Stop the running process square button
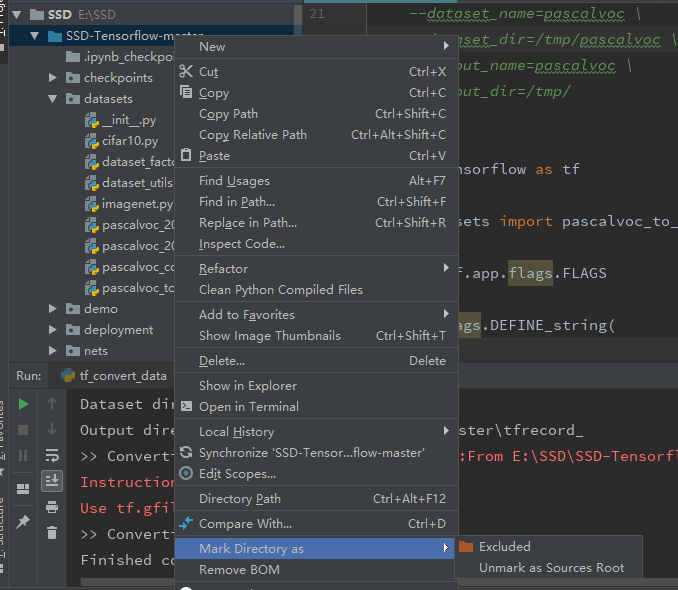The image size is (678, 590). coord(23,430)
